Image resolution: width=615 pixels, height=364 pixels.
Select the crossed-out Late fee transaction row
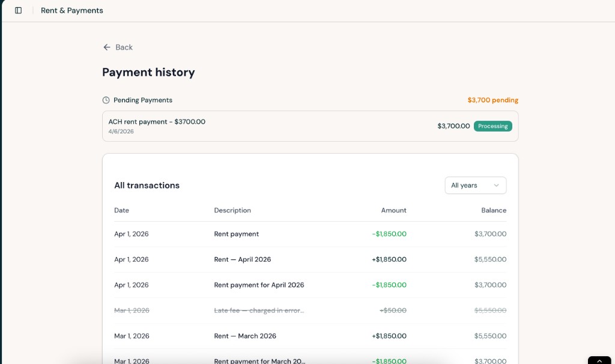(x=310, y=310)
